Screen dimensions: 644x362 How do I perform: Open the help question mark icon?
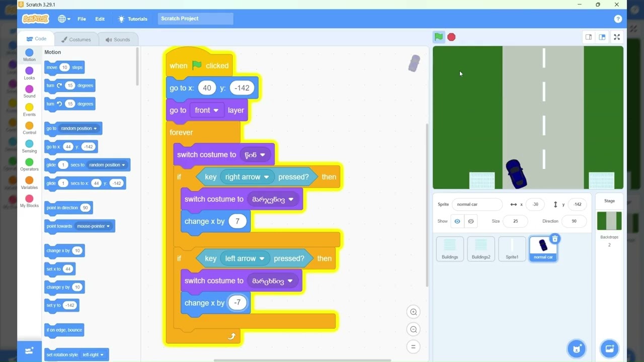pos(618,19)
